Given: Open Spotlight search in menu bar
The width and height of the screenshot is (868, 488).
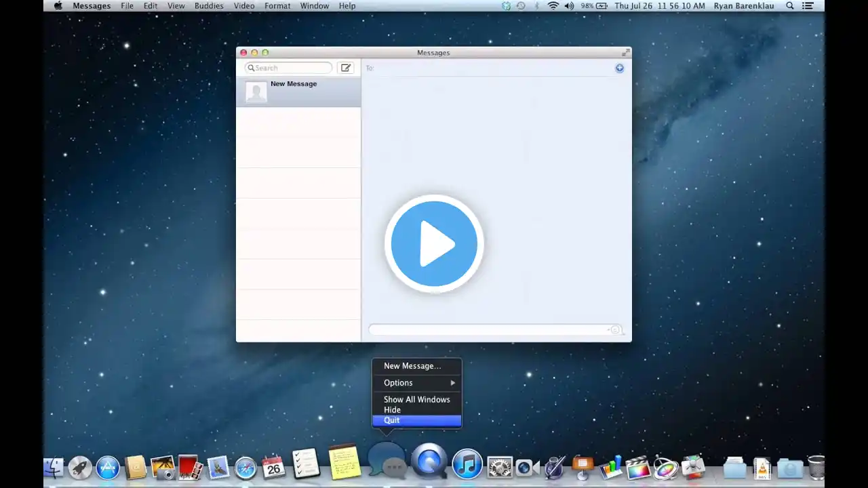Looking at the screenshot, I should pos(790,5).
